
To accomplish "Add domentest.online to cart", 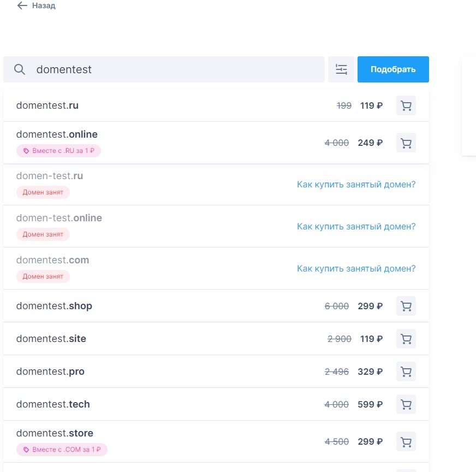I will pos(406,143).
